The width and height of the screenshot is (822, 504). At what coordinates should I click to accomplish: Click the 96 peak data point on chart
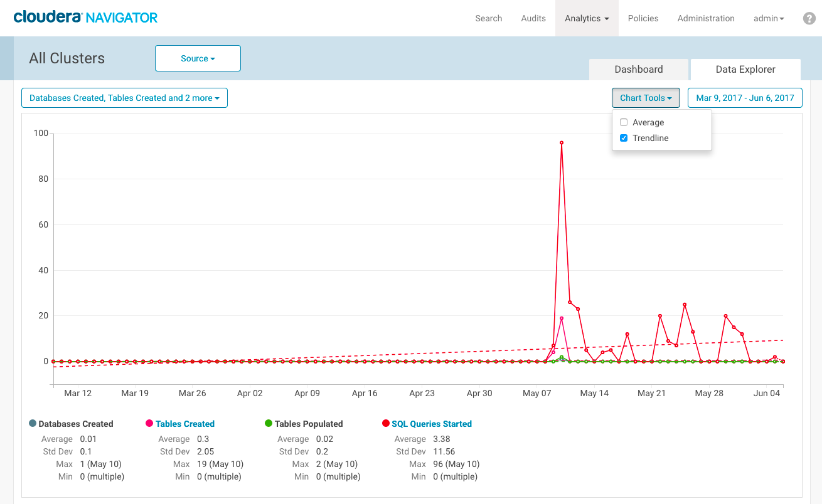pos(562,143)
